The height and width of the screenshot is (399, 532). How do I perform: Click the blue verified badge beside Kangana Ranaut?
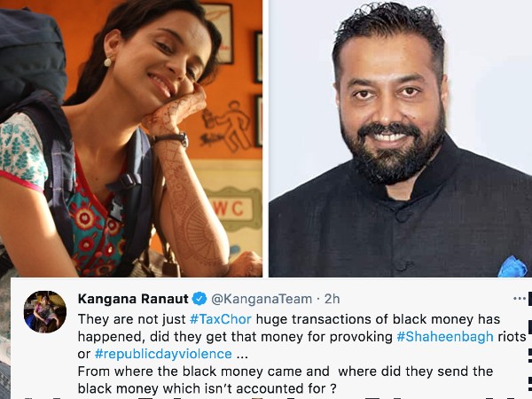pyautogui.click(x=199, y=299)
